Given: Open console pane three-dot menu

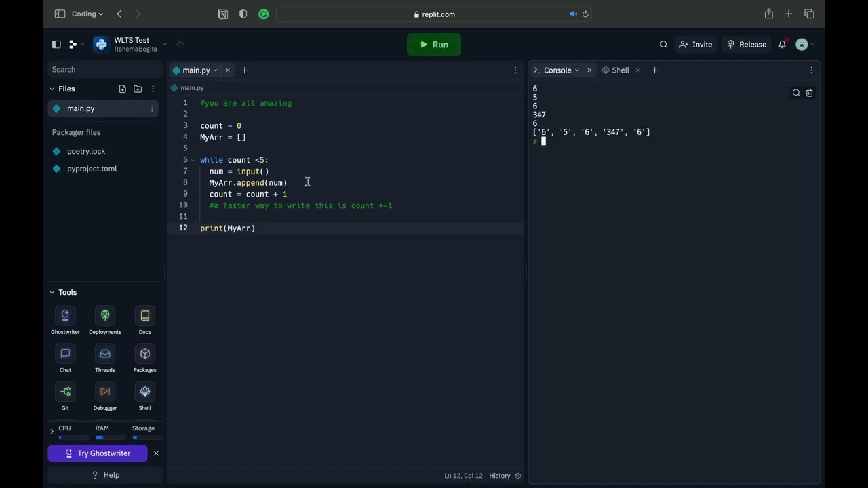Looking at the screenshot, I should click(x=812, y=70).
